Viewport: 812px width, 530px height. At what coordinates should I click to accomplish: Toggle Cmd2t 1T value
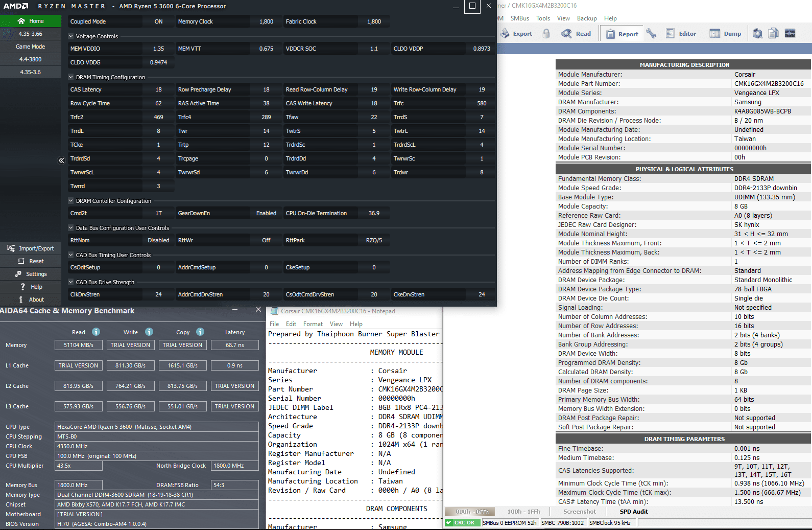pyautogui.click(x=158, y=213)
